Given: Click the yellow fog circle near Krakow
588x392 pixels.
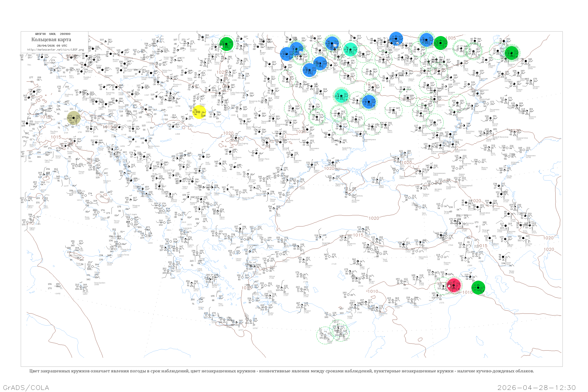Looking at the screenshot, I should tap(199, 112).
